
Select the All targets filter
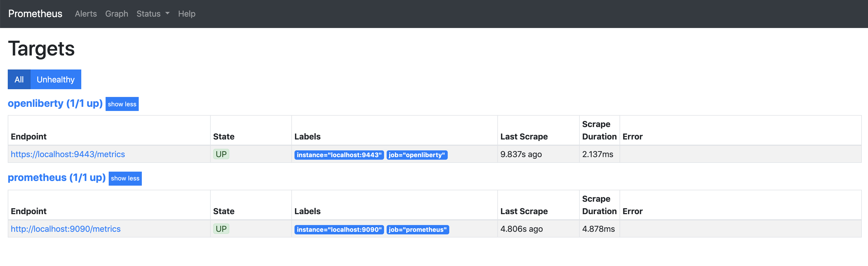19,79
